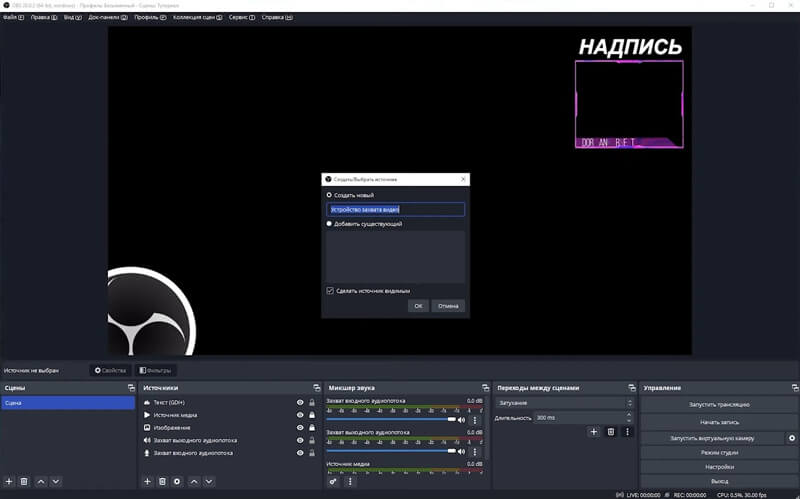The width and height of the screenshot is (800, 499).
Task: Expand the Затухание transition dropdown
Action: click(x=564, y=403)
